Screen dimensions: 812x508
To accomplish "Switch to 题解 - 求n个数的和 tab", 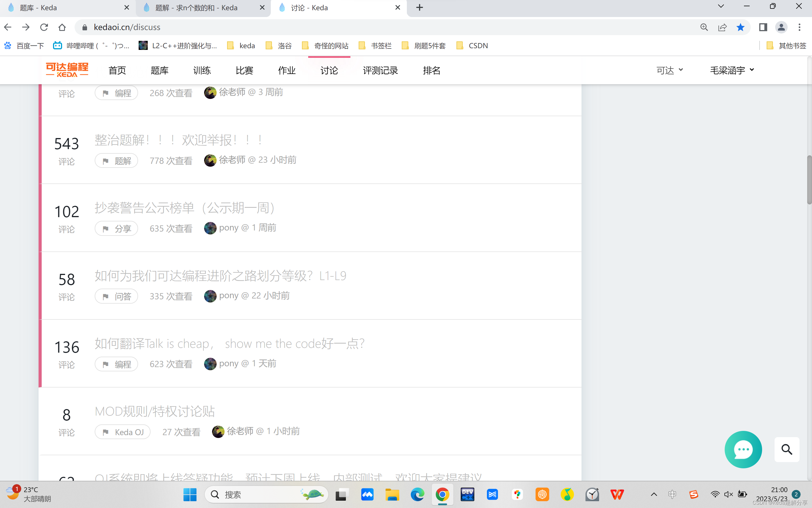I will pyautogui.click(x=196, y=8).
